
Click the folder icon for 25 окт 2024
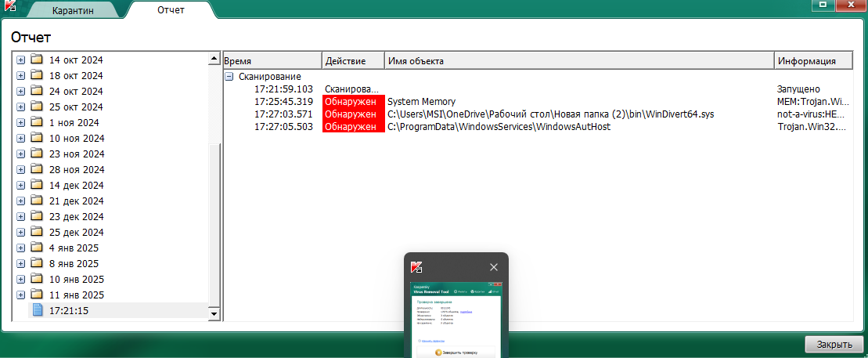click(x=37, y=107)
